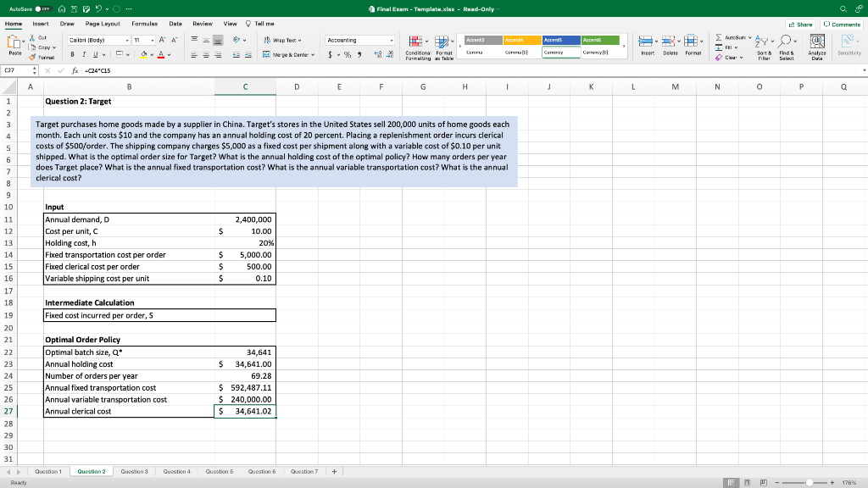This screenshot has height=488, width=868.
Task: Open the Fill Color dropdown arrow
Action: [150, 54]
